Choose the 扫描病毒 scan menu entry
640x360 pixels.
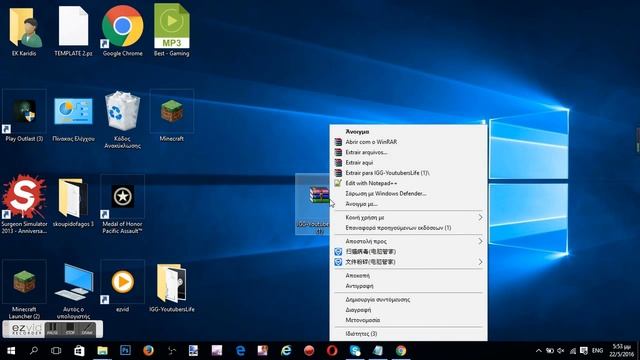coord(408,251)
